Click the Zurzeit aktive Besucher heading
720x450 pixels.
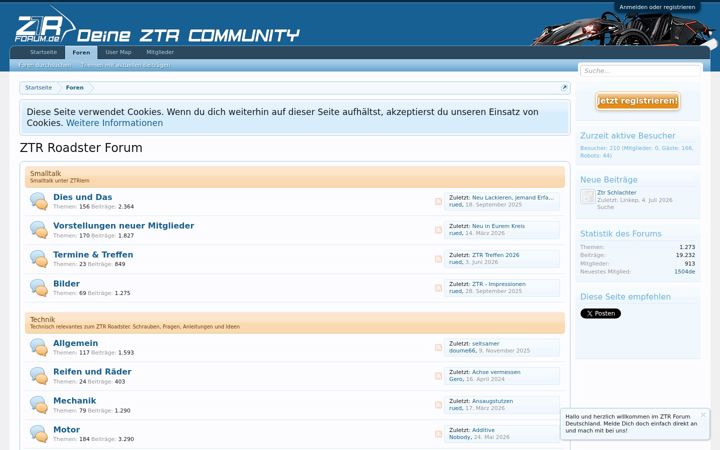pos(627,136)
